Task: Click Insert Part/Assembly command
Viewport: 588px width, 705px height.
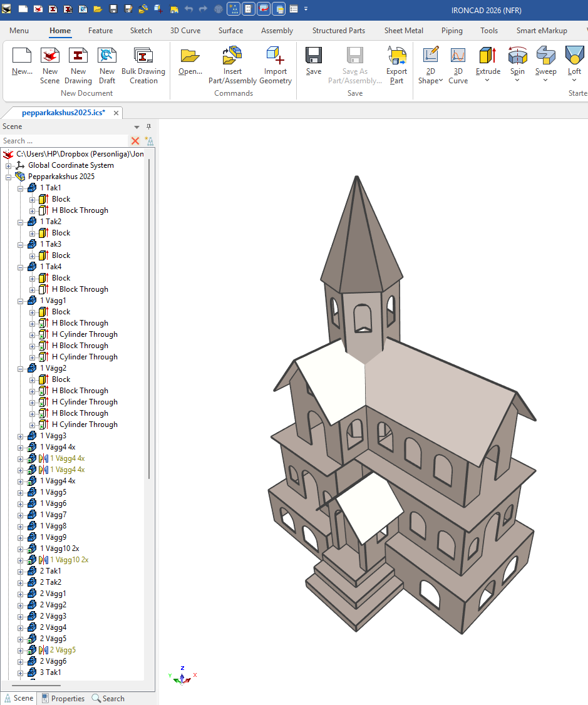Action: [x=232, y=56]
